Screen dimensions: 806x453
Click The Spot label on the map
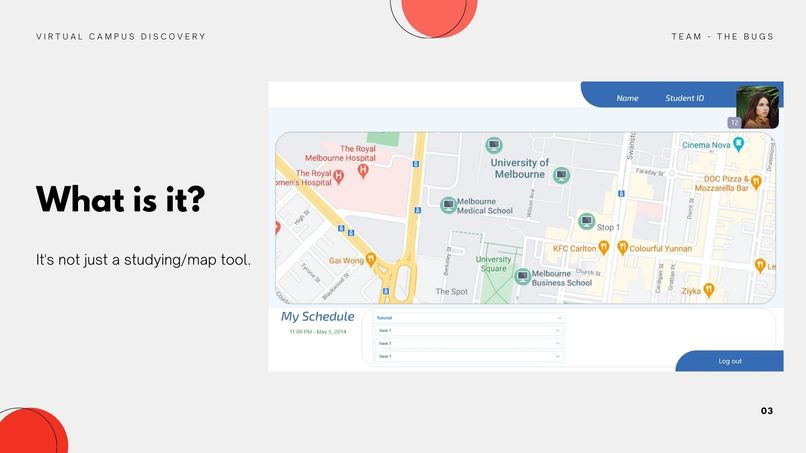coord(452,292)
